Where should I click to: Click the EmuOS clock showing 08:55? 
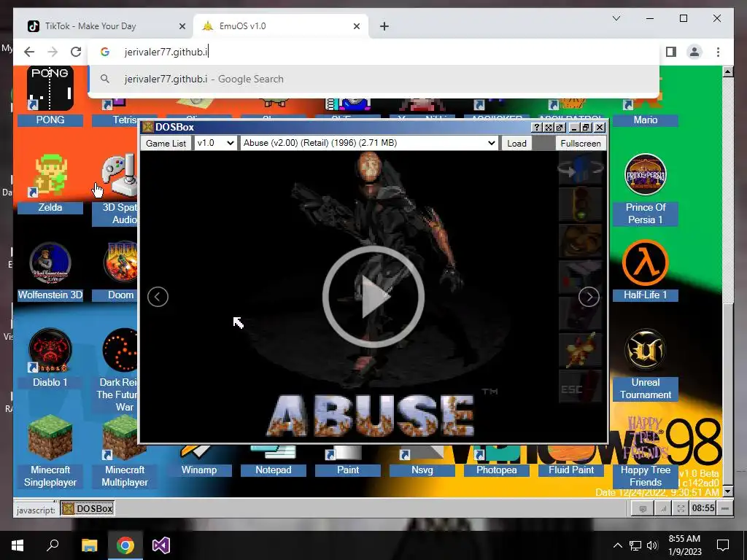click(x=703, y=508)
